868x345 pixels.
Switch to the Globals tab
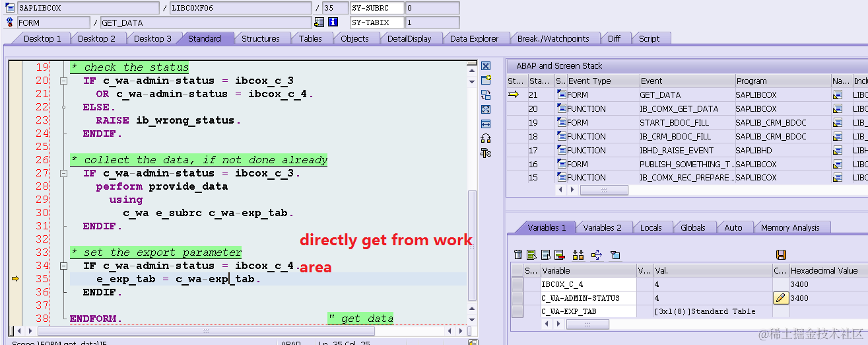pos(692,227)
